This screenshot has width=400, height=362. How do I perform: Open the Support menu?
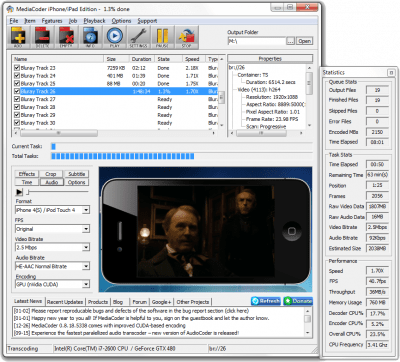[147, 21]
